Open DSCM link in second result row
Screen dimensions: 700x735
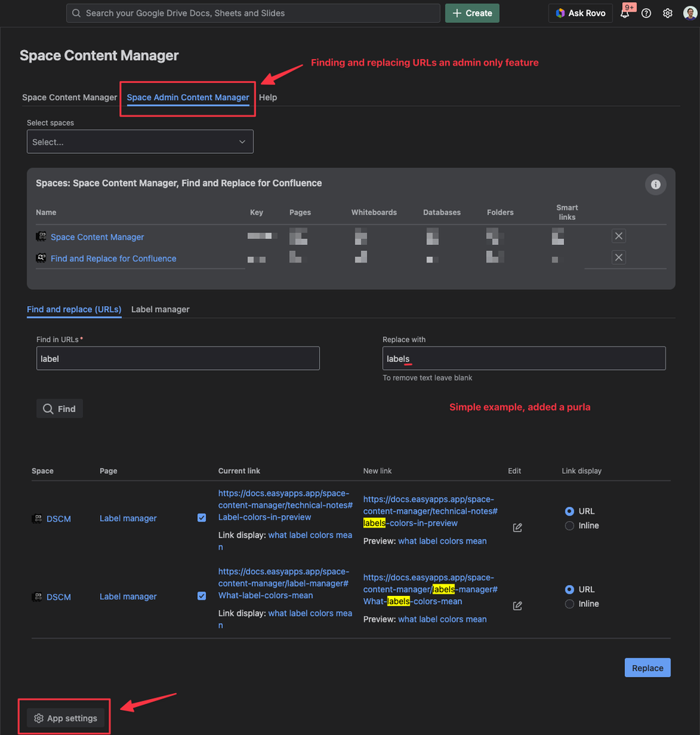[x=59, y=597]
